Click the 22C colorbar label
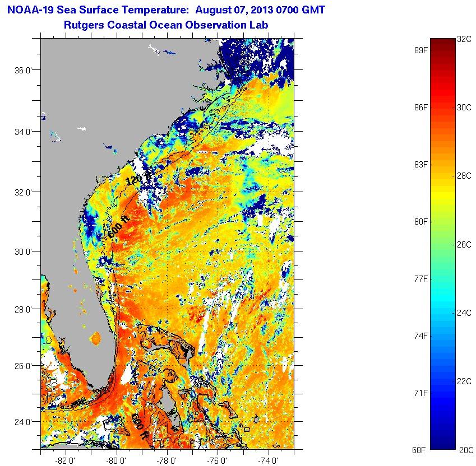The height and width of the screenshot is (466, 476). pyautogui.click(x=464, y=381)
